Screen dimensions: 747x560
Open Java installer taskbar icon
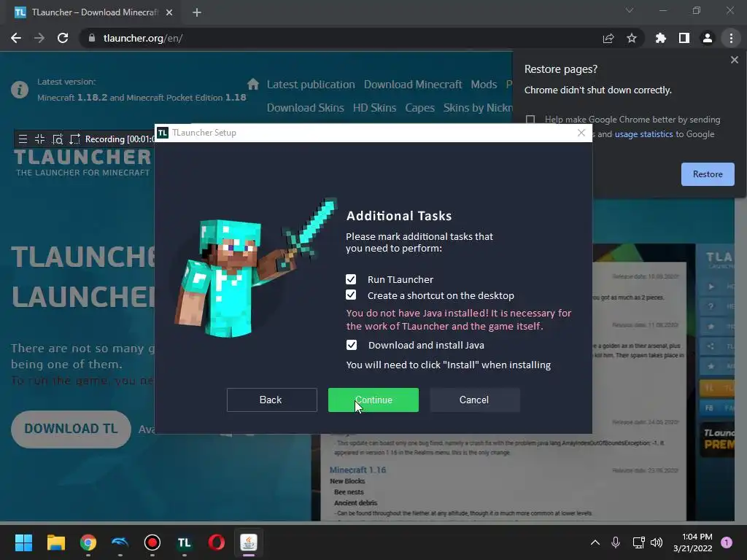pos(249,542)
